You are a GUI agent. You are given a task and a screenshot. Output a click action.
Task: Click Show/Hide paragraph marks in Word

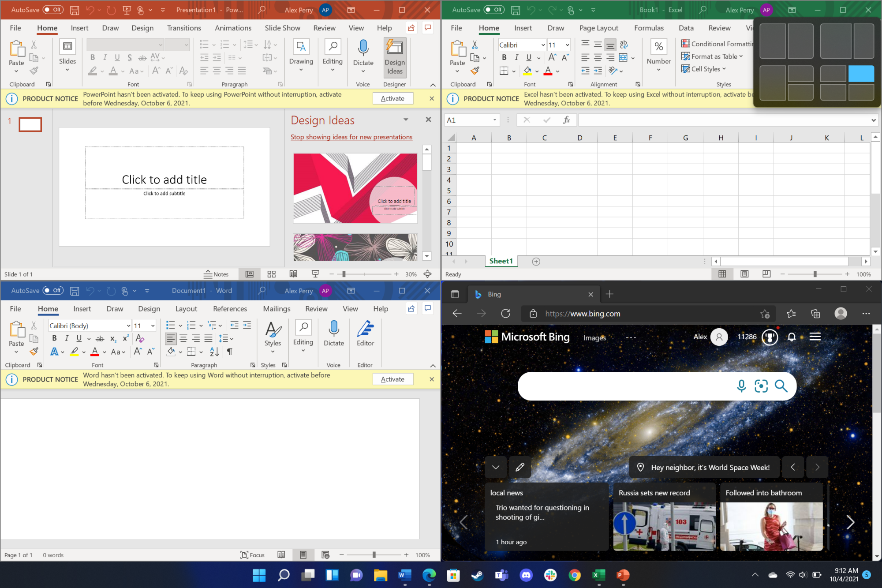tap(229, 352)
